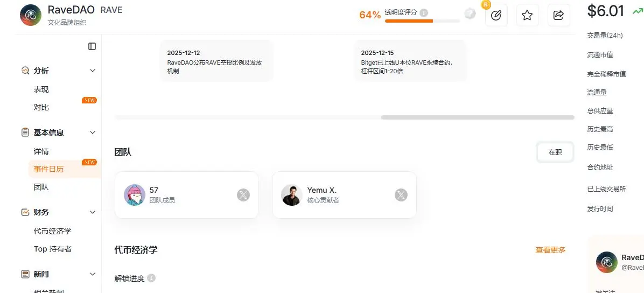Screen dimensions: 644x293
Task: Collapse the 财务 sidebar section
Action: point(93,212)
